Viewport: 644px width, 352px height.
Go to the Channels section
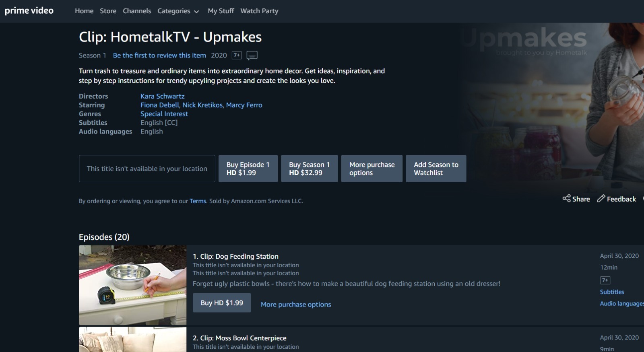[x=137, y=11]
